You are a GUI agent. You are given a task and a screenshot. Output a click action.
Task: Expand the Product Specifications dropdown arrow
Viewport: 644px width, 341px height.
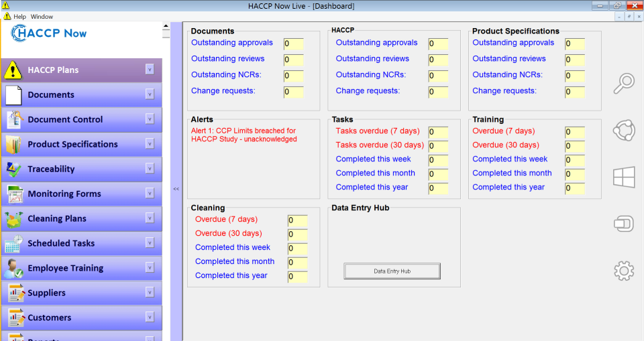(150, 144)
